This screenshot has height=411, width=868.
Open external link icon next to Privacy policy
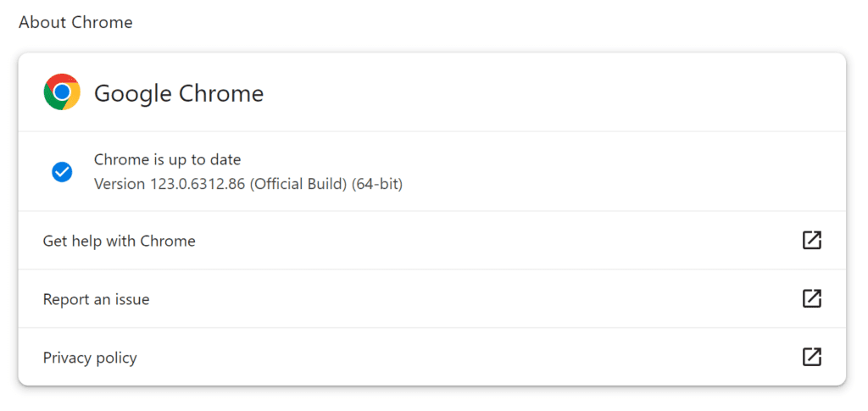coord(811,357)
